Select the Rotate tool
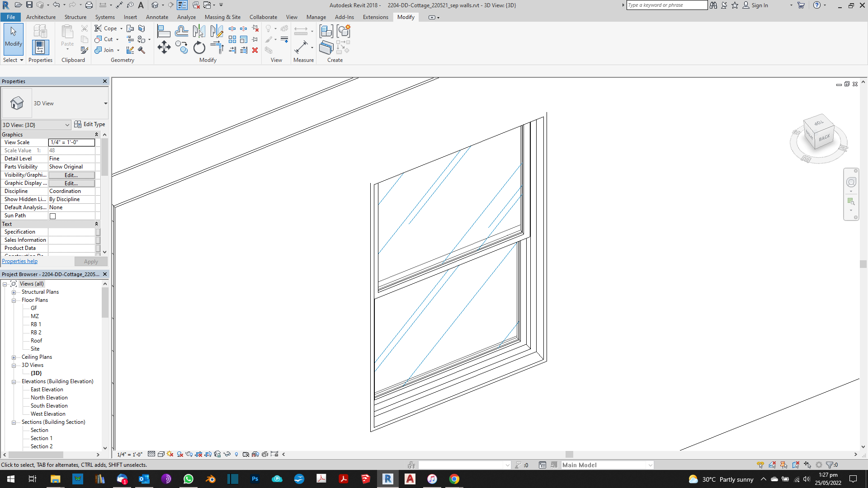 tap(199, 48)
